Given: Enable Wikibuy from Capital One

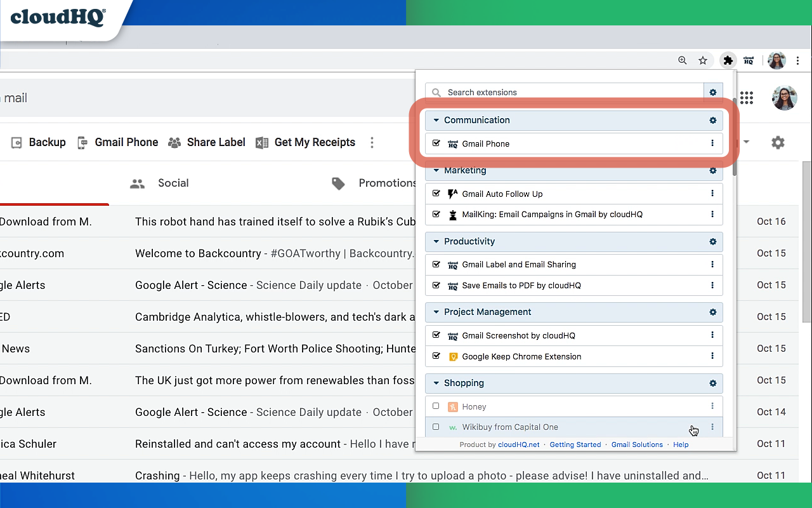Looking at the screenshot, I should pyautogui.click(x=436, y=427).
